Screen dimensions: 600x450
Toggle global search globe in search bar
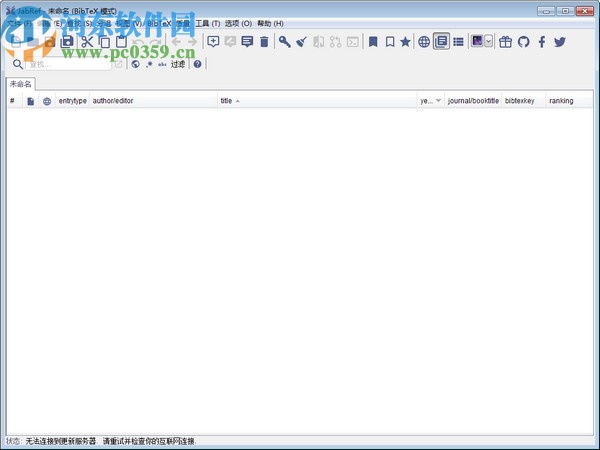pos(135,64)
